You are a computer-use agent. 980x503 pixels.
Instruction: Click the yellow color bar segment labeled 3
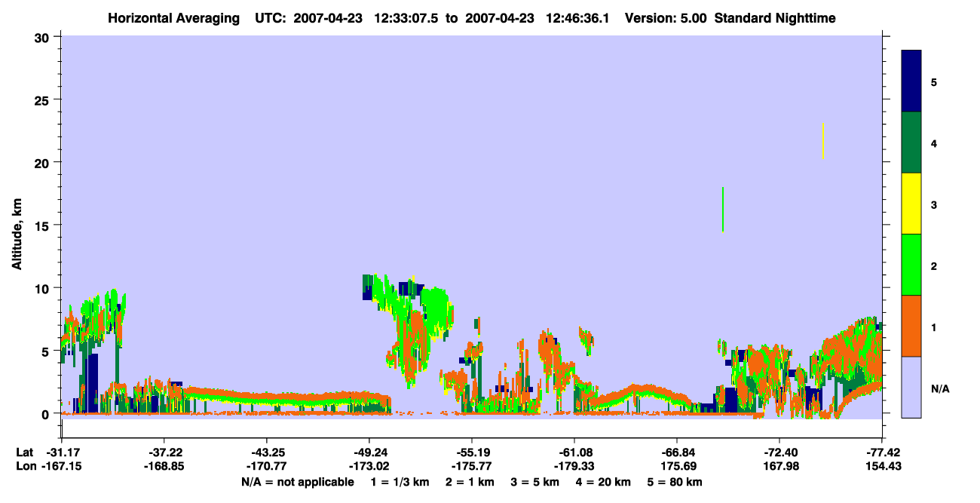pos(911,204)
